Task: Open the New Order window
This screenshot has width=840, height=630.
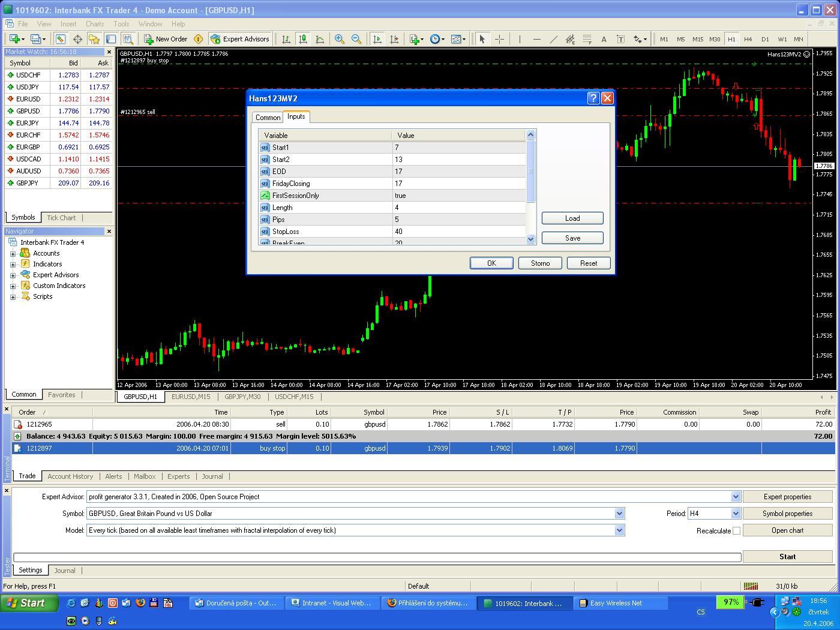Action: [x=166, y=39]
